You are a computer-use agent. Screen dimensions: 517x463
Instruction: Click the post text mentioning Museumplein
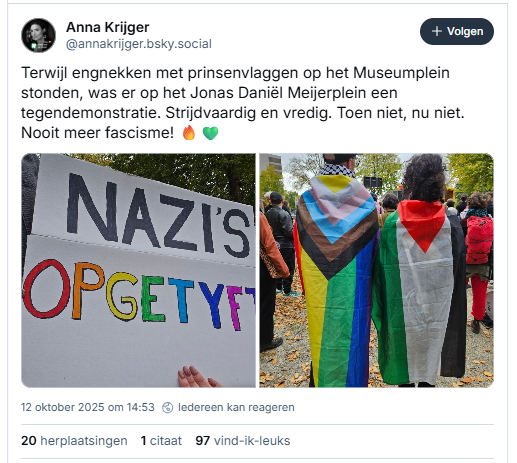243,103
